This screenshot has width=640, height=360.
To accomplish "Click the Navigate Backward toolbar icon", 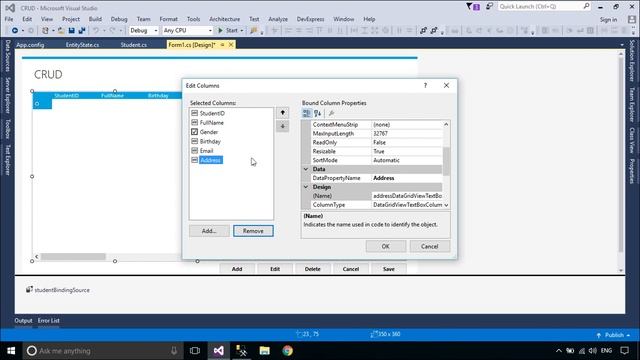I will point(15,31).
